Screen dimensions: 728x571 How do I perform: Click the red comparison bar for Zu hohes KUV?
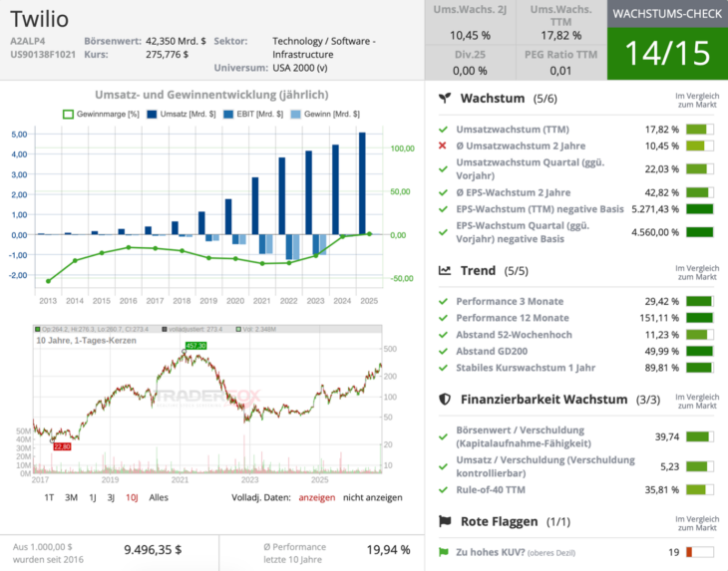click(x=700, y=552)
